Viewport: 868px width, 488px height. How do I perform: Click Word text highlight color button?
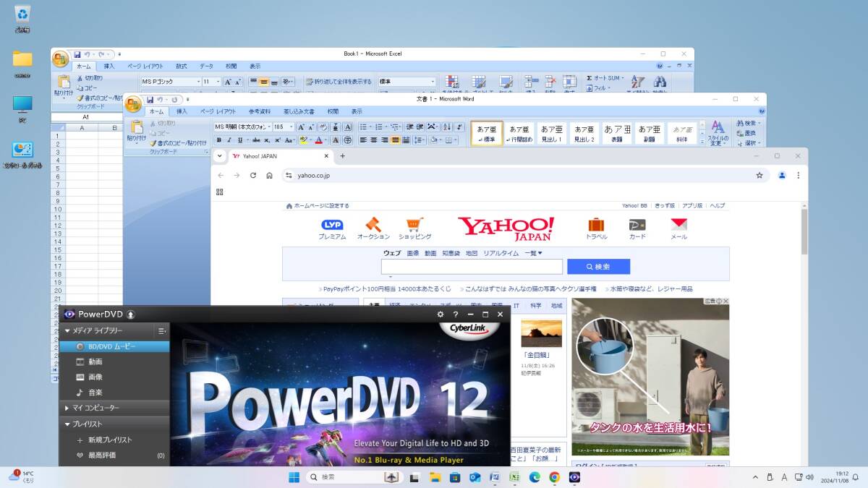click(305, 140)
